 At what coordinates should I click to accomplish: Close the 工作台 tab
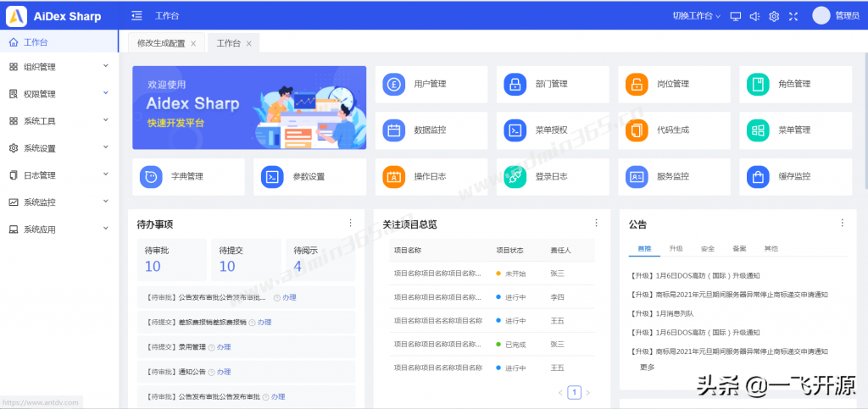249,44
